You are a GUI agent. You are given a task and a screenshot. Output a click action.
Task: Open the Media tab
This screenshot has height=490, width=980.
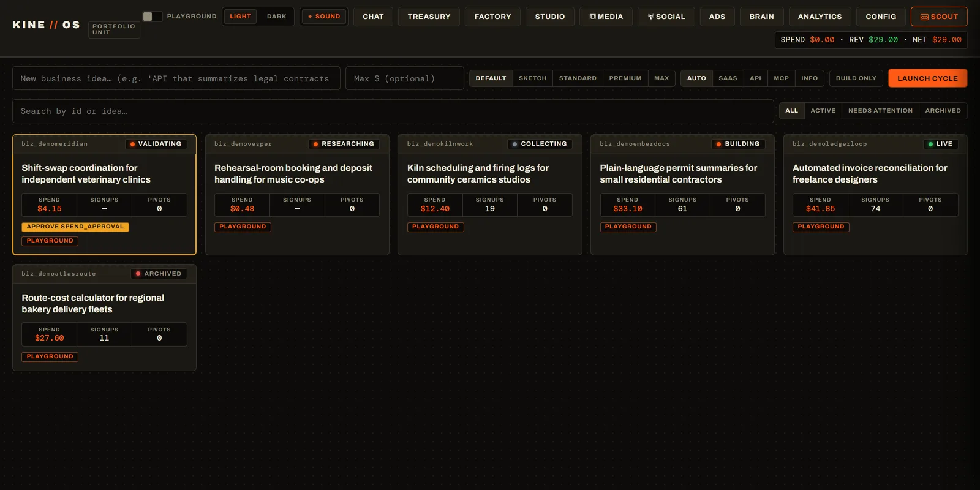606,17
